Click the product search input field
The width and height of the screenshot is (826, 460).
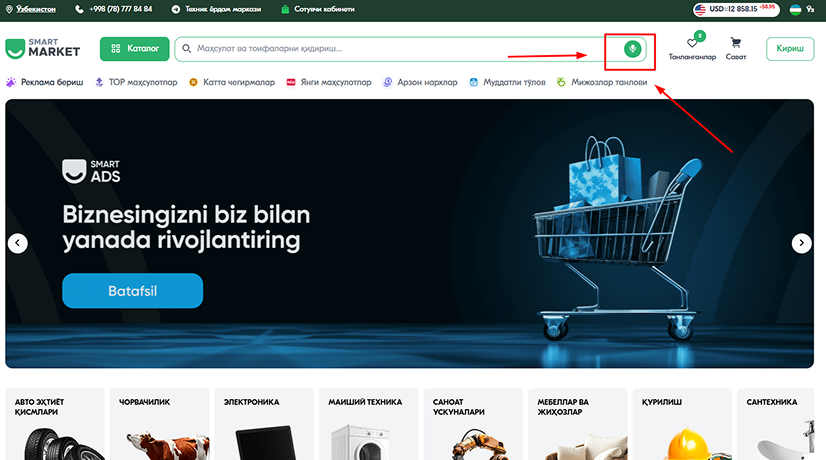point(400,48)
